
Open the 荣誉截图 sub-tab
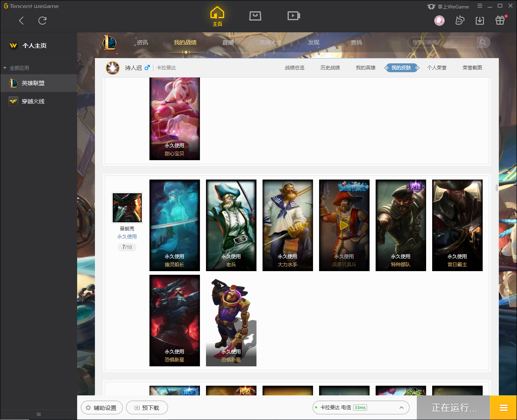coord(472,68)
